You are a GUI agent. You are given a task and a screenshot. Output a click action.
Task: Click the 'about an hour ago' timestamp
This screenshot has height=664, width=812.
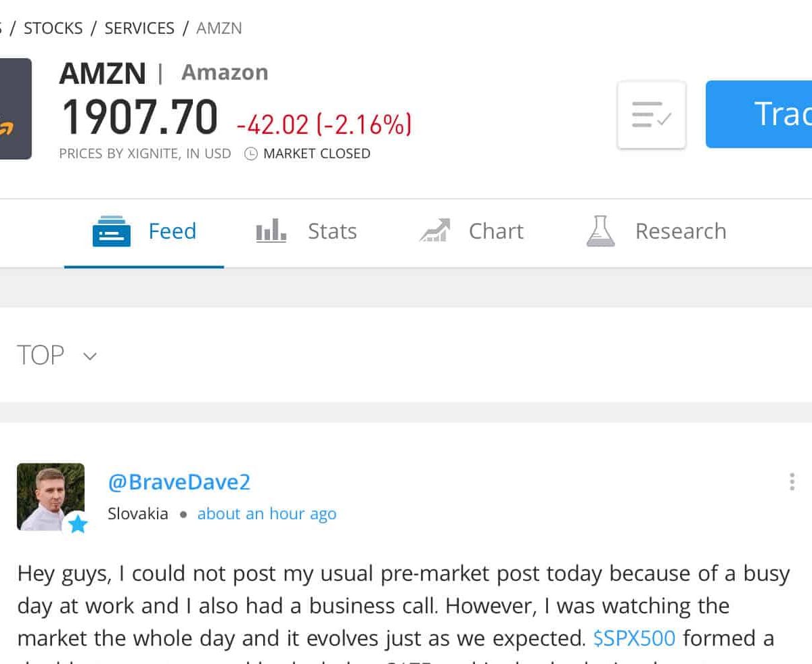tap(267, 514)
